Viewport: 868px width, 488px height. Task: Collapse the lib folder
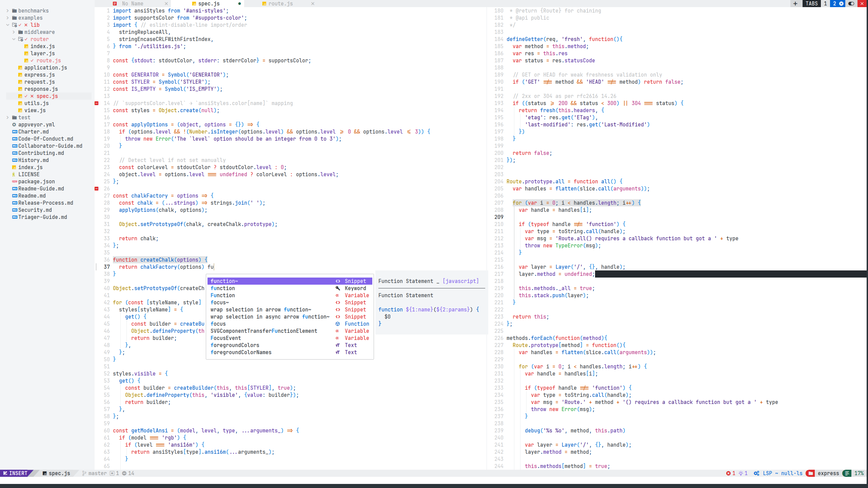coord(7,25)
